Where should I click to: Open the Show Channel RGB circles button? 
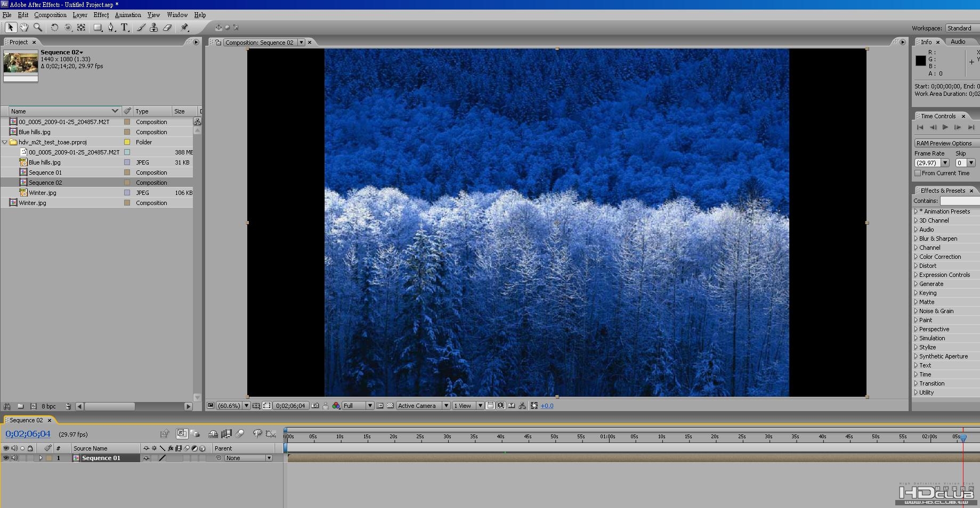(336, 406)
